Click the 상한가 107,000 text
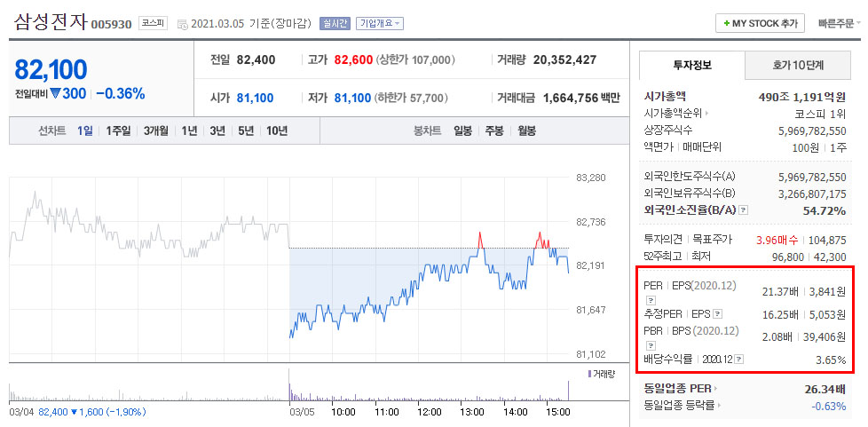This screenshot has width=868, height=427. [x=415, y=59]
